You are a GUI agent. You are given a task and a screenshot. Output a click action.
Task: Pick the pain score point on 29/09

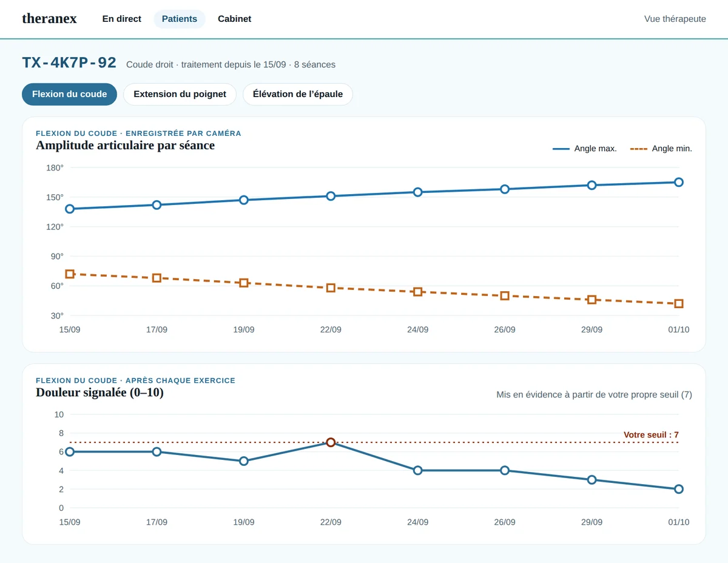click(x=591, y=480)
